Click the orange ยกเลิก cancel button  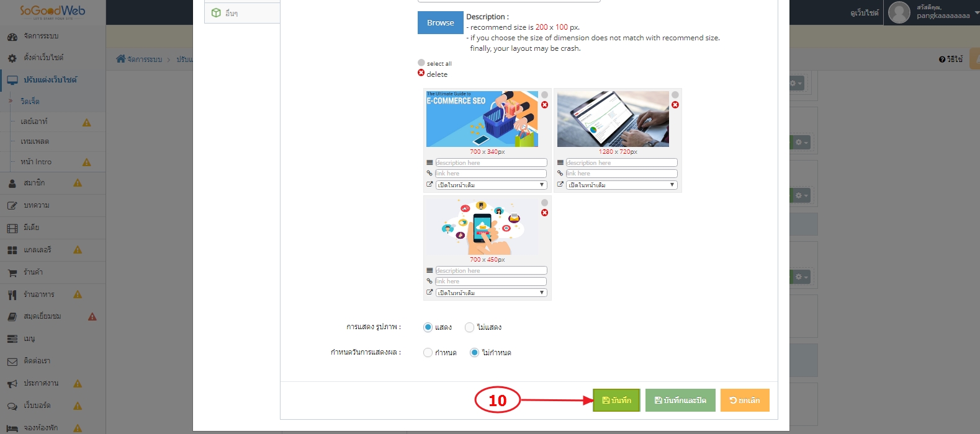point(745,401)
